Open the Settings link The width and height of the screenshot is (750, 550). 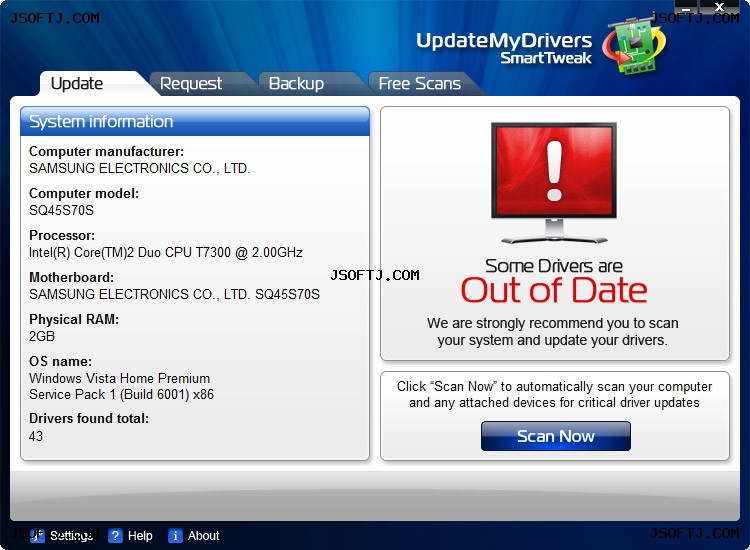[71, 536]
